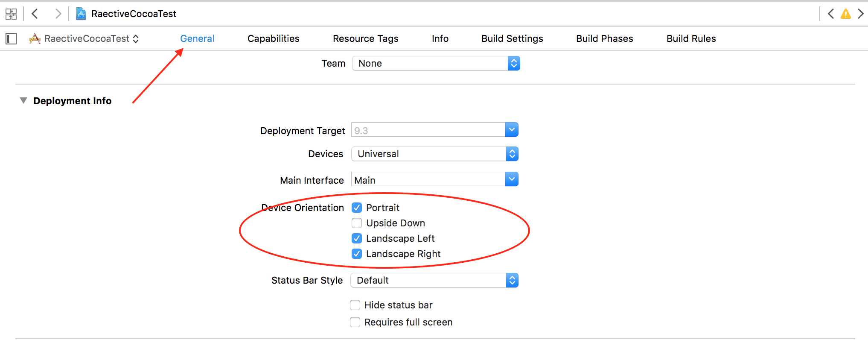The width and height of the screenshot is (868, 340).
Task: Jump to next issue chevron
Action: [x=861, y=14]
